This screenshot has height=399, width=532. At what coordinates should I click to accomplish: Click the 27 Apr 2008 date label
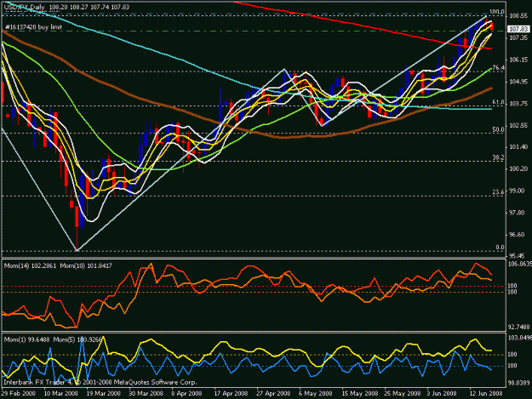click(x=273, y=393)
